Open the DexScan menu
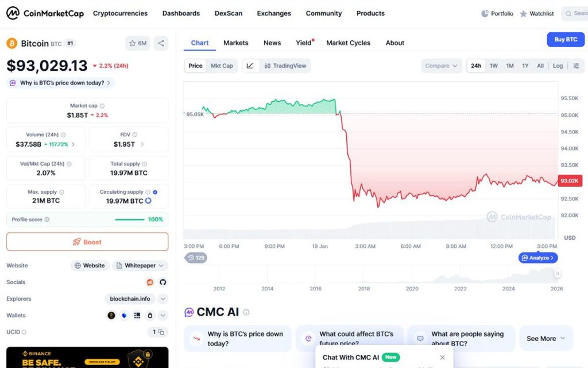The image size is (588, 368). [229, 13]
